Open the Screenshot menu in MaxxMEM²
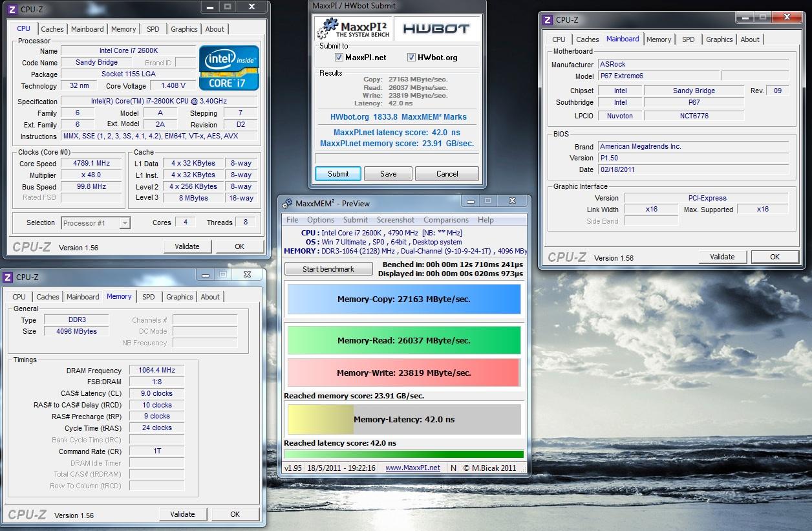The height and width of the screenshot is (531, 812). [396, 220]
